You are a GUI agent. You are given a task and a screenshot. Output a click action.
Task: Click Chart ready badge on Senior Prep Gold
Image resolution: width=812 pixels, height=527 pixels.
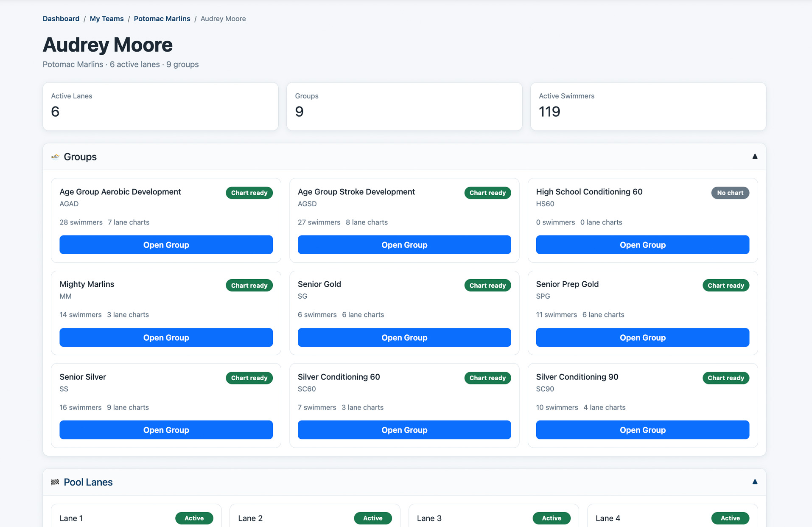pos(726,286)
